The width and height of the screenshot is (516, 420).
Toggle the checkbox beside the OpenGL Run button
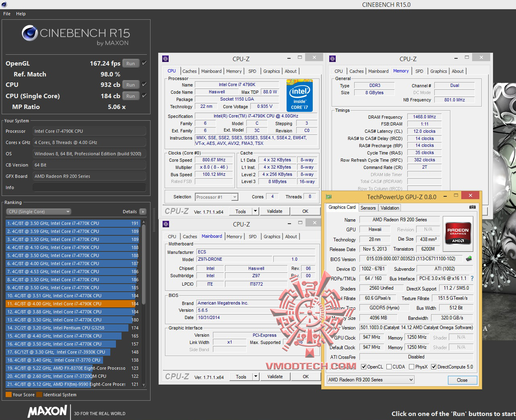[x=144, y=63]
